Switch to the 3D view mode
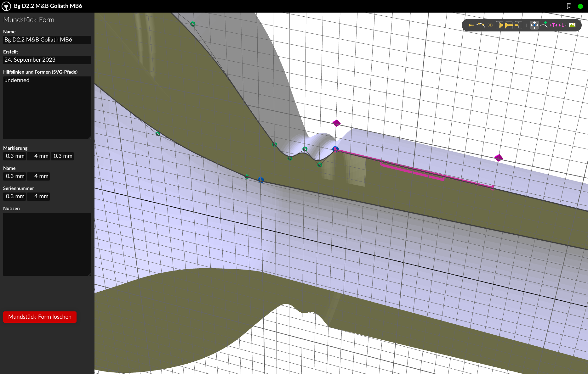The height and width of the screenshot is (374, 588). 490,25
